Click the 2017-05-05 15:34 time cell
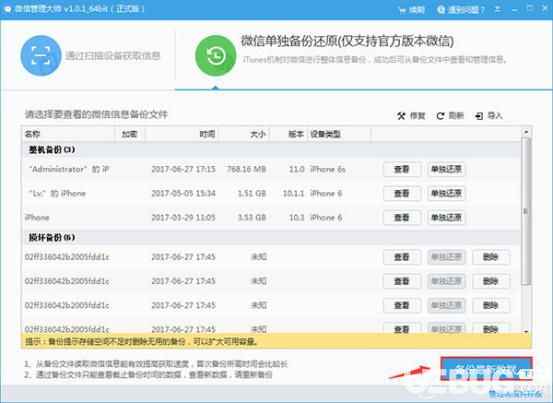The width and height of the screenshot is (553, 403). tap(183, 194)
